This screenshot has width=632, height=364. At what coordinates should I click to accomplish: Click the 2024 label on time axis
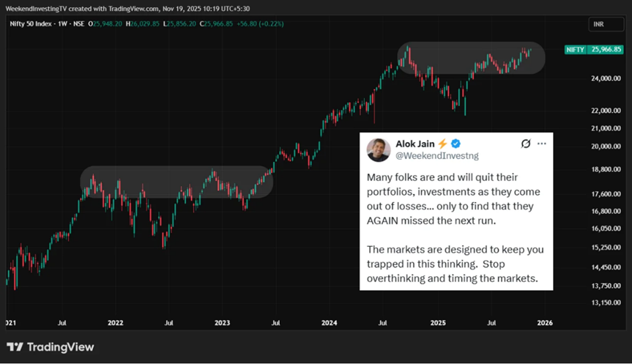(329, 323)
